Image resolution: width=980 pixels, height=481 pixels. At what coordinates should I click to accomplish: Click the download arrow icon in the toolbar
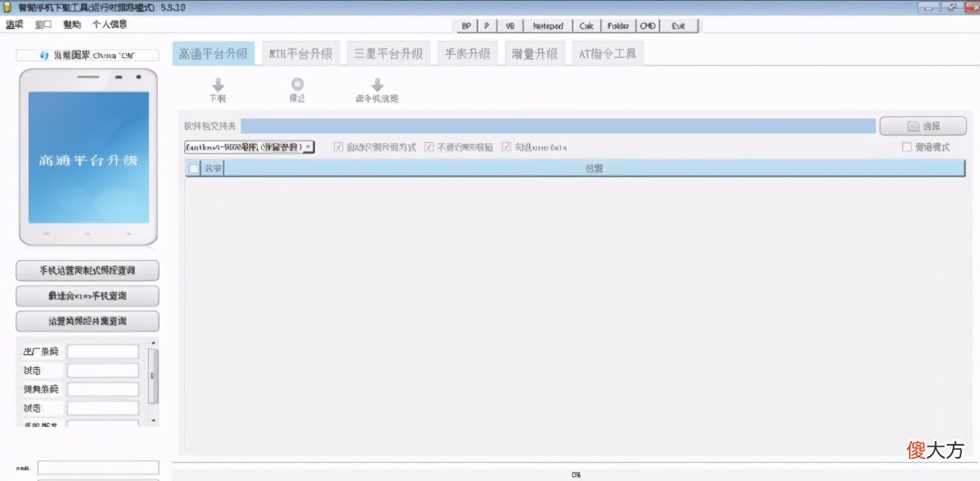(x=218, y=85)
